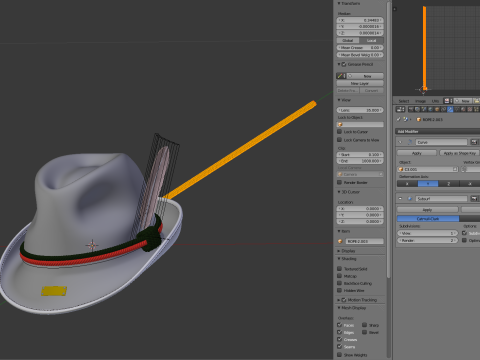The width and height of the screenshot is (480, 360).
Task: Enable Hidden Wire checkbox
Action: coord(339,290)
